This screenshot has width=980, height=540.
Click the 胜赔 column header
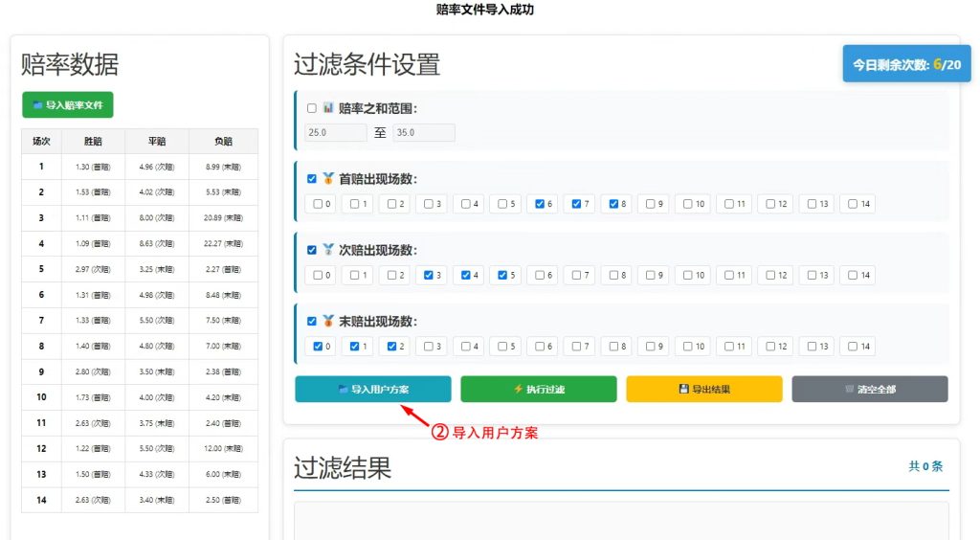(x=93, y=141)
